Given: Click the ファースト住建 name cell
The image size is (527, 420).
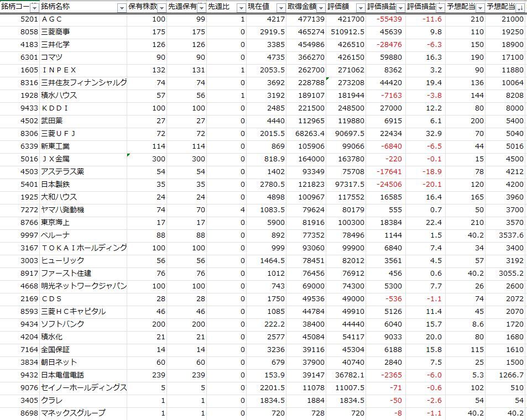Looking at the screenshot, I should tap(83, 274).
